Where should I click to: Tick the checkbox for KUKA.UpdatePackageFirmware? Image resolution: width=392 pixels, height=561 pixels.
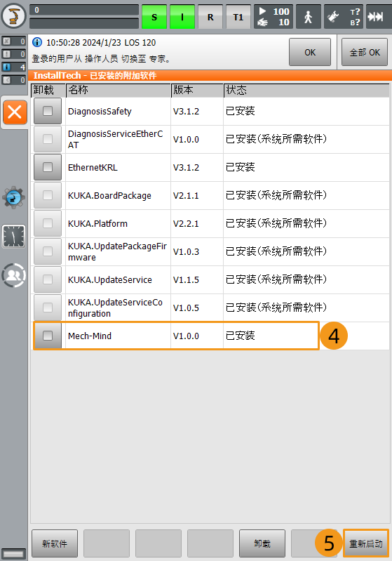(x=48, y=251)
